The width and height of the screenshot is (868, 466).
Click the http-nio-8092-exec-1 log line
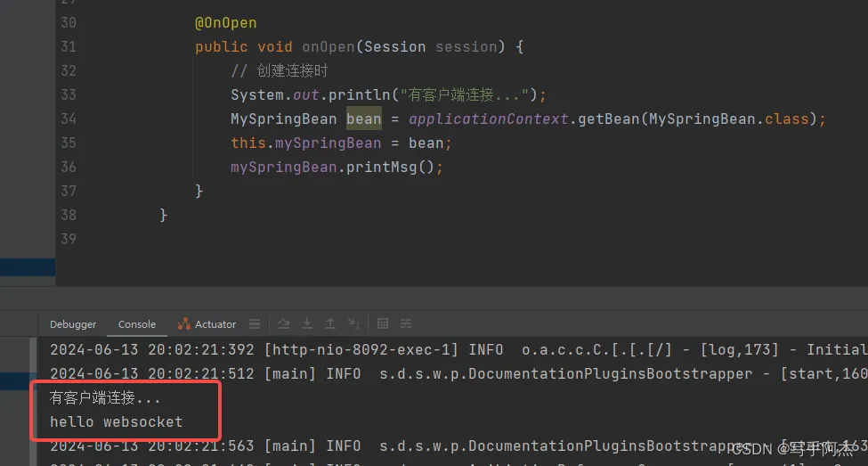(458, 349)
